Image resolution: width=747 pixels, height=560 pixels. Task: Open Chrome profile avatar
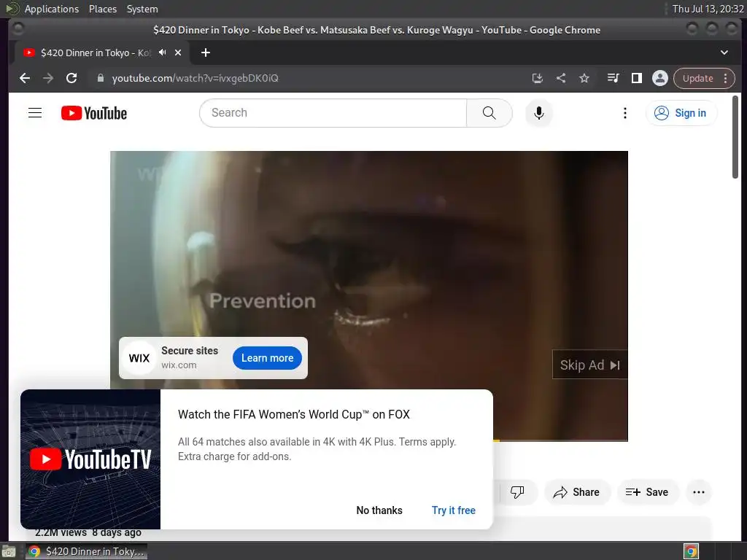(659, 78)
